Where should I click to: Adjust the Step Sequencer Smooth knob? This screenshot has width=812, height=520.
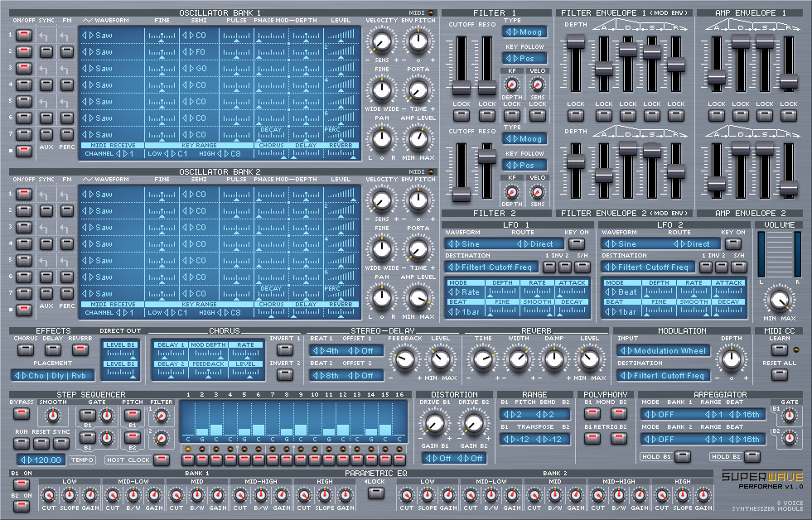[x=52, y=415]
